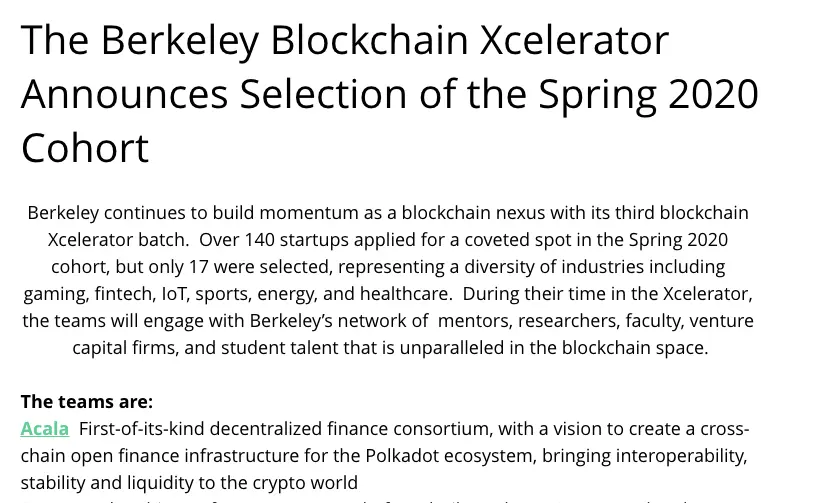Click 'The teams are:' bold heading
The image size is (813, 503).
point(86,402)
